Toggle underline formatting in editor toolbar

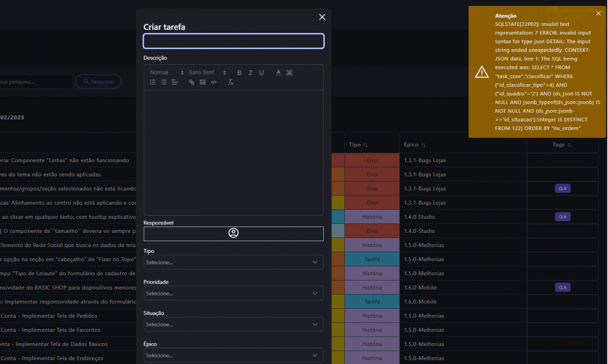[261, 73]
